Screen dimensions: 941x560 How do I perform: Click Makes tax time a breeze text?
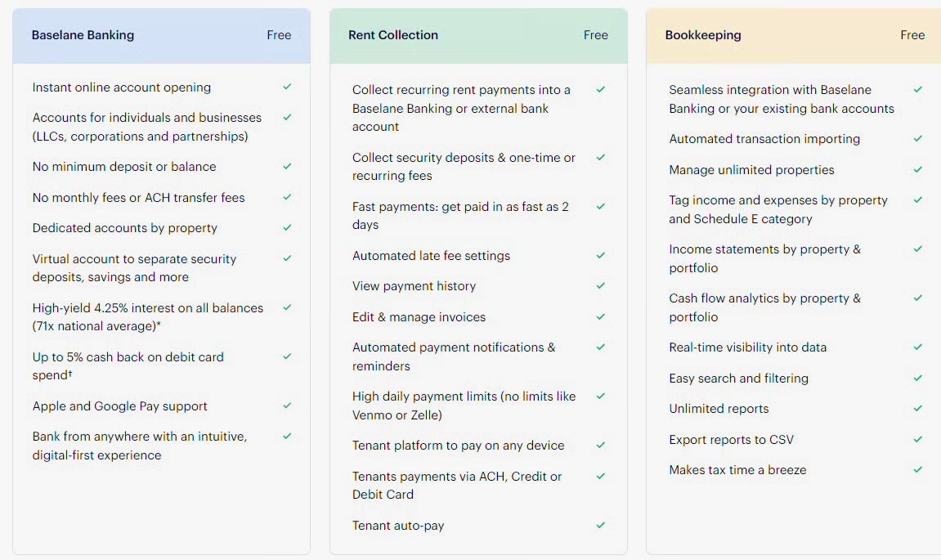coord(737,470)
